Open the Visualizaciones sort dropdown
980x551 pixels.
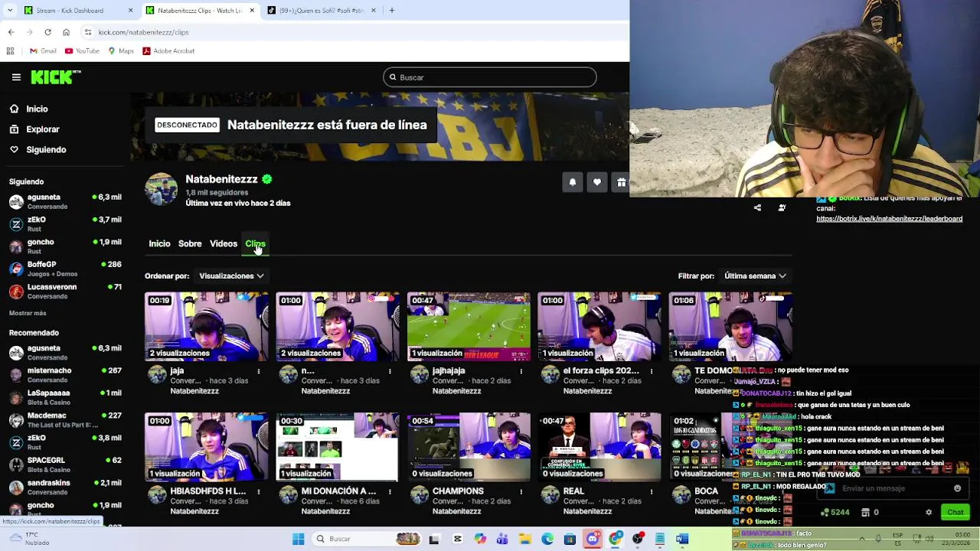click(x=231, y=276)
